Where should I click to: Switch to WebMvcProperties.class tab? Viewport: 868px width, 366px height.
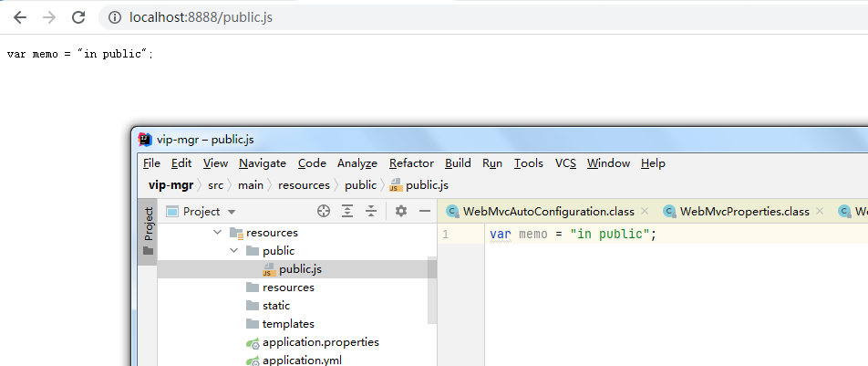pos(745,211)
